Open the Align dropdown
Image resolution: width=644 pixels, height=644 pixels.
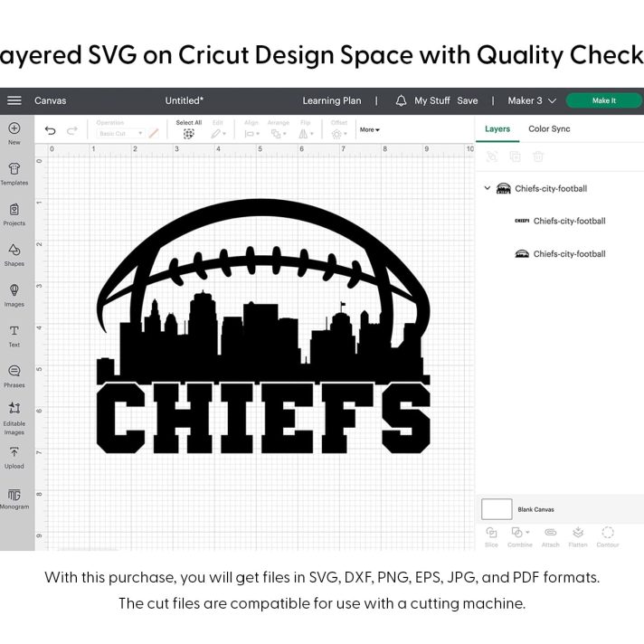(x=251, y=134)
